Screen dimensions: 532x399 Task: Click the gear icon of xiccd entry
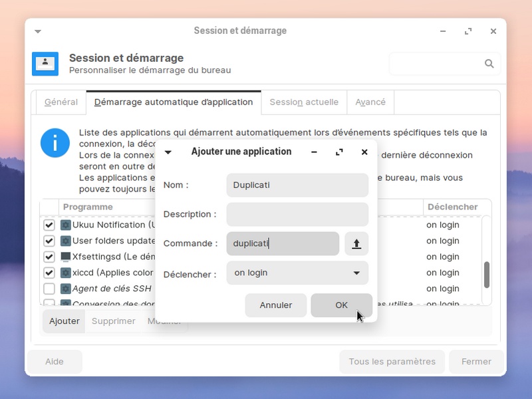(x=66, y=273)
